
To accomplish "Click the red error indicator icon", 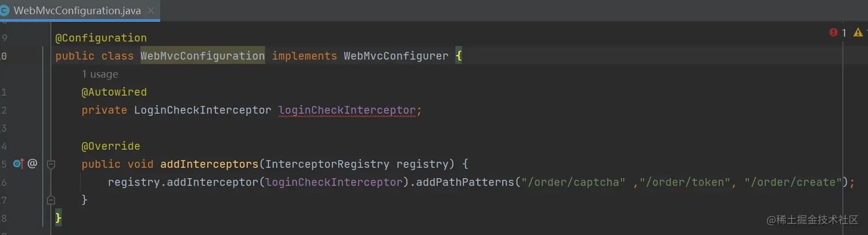I will click(x=834, y=33).
